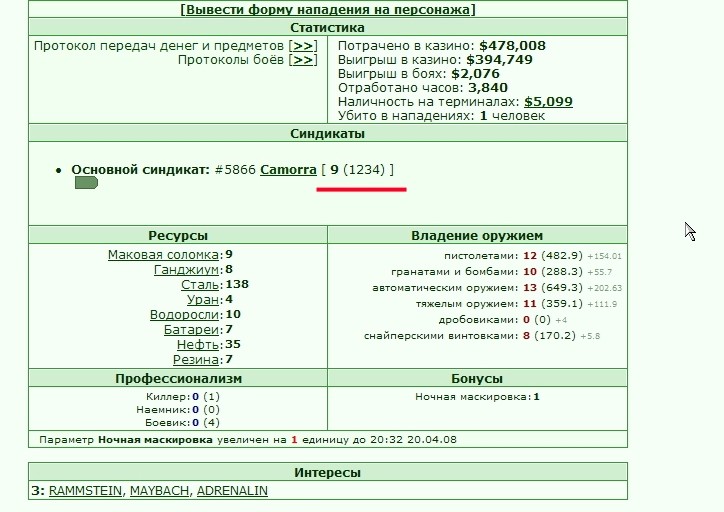Open the Резина resource link
Image resolution: width=724 pixels, height=512 pixels.
[x=195, y=359]
